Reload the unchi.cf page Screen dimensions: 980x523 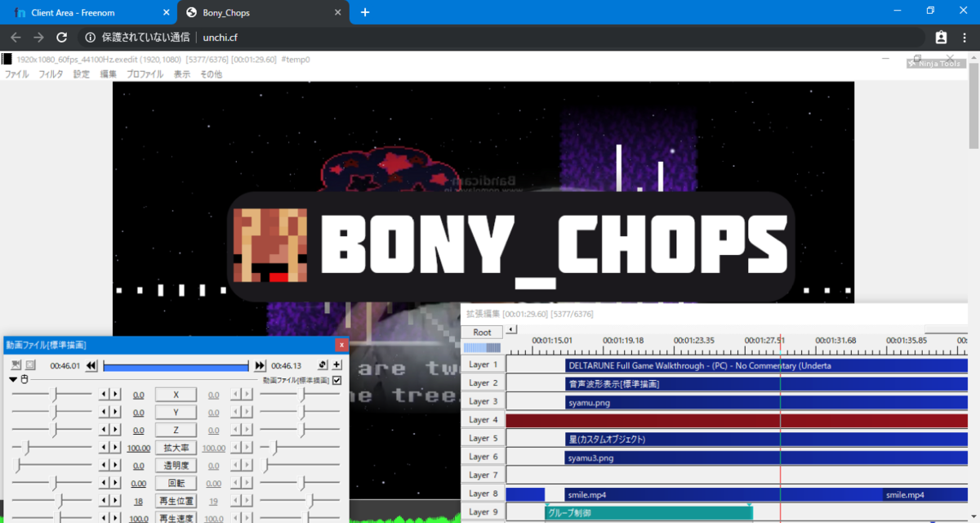click(x=61, y=37)
